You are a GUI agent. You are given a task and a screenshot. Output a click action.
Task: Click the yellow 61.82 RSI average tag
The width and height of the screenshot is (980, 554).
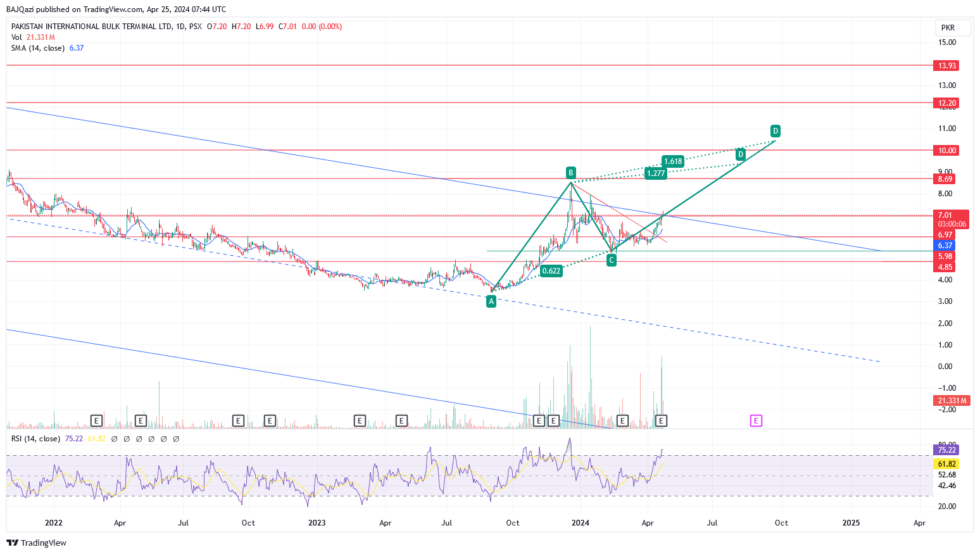pos(946,464)
